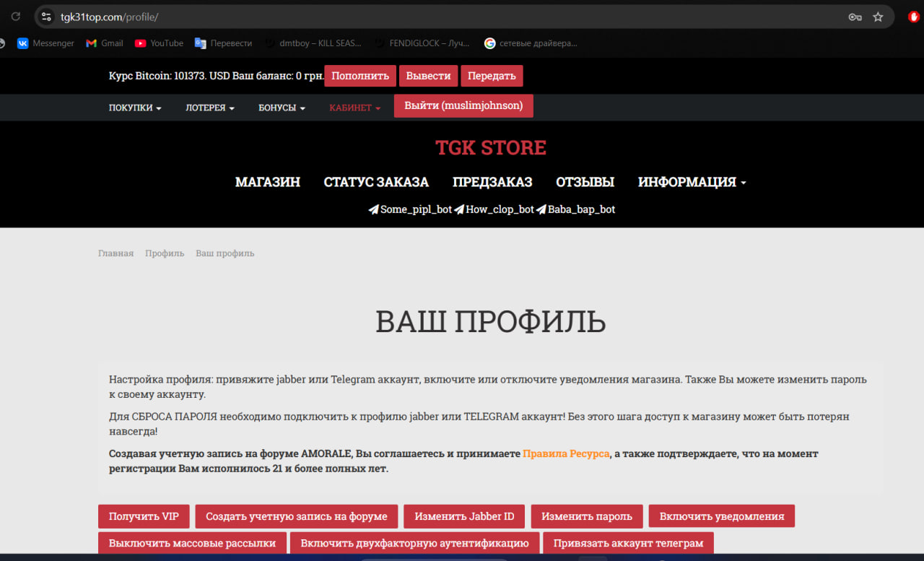Go to Главная in the breadcrumb

pos(115,253)
